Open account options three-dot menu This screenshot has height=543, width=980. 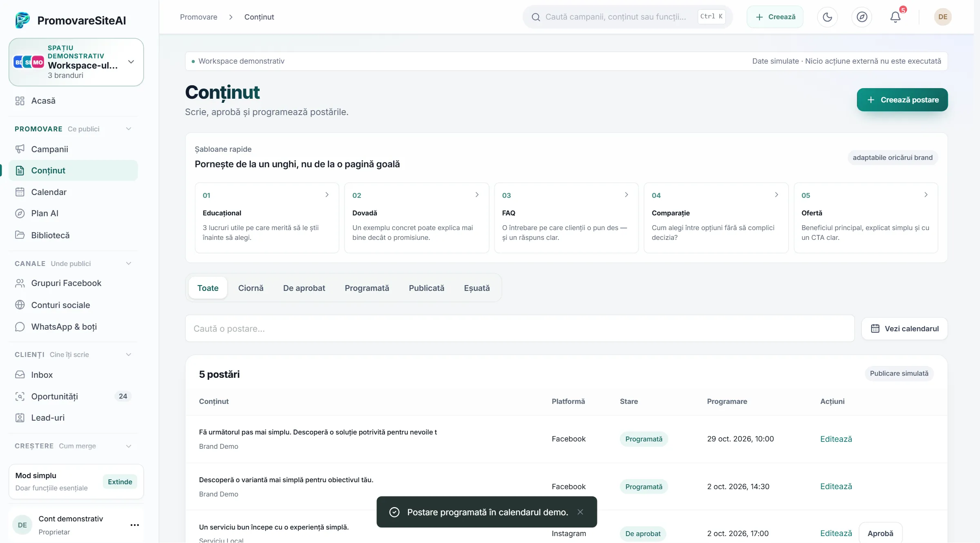pyautogui.click(x=134, y=525)
